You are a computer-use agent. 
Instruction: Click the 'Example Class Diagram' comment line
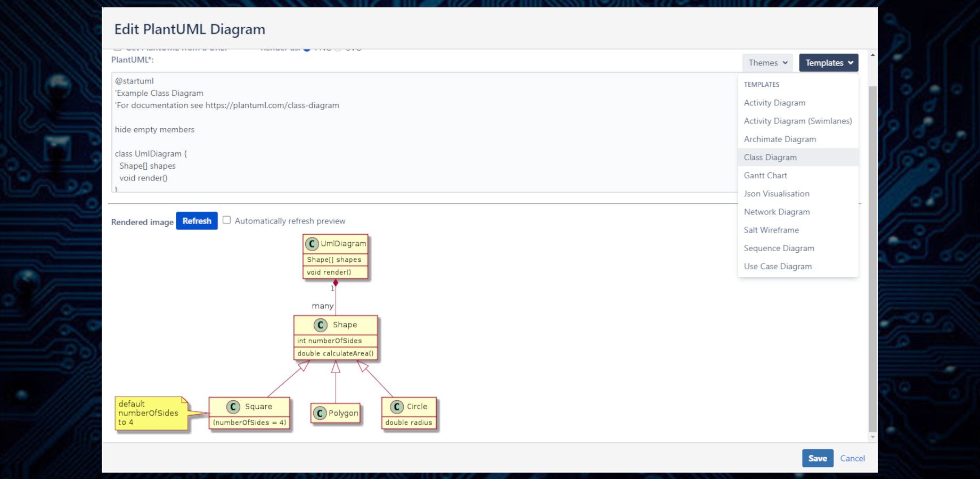point(159,93)
